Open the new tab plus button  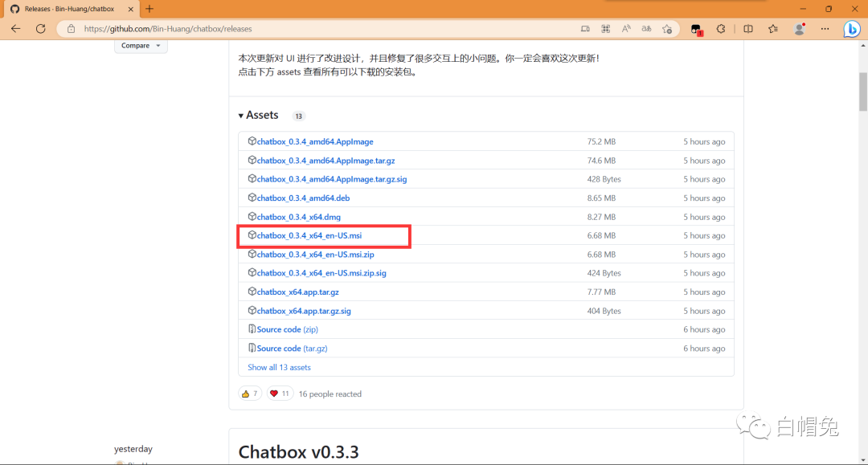(x=149, y=9)
